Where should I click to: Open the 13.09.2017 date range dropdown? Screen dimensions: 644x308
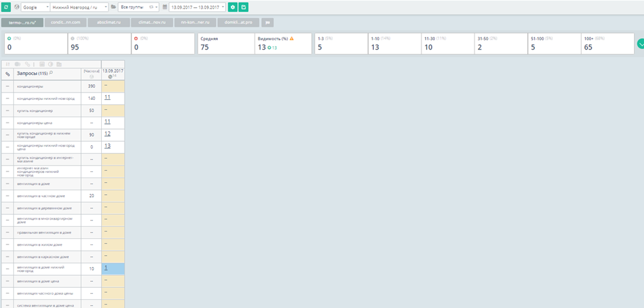(197, 7)
